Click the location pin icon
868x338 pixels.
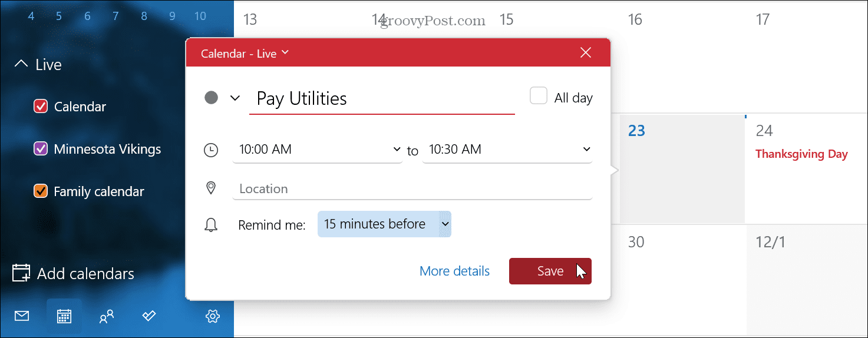[210, 188]
